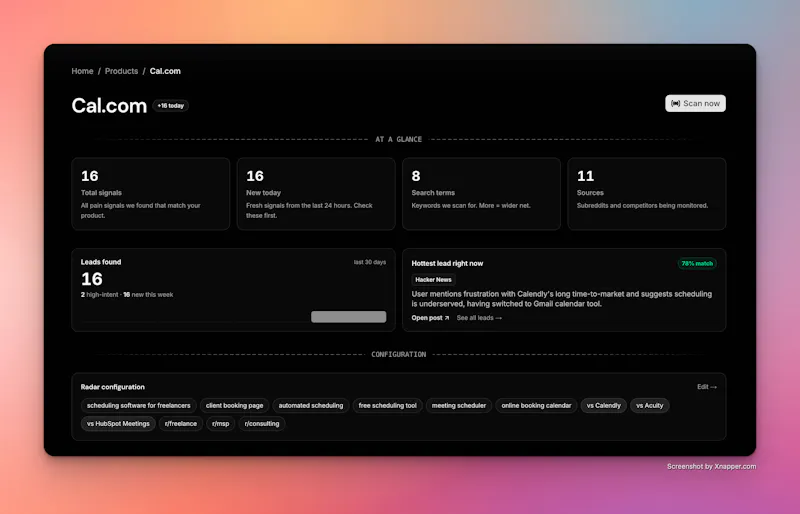Screen dimensions: 800x514
Task: Click the Leads found chart bar
Action: [x=348, y=316]
